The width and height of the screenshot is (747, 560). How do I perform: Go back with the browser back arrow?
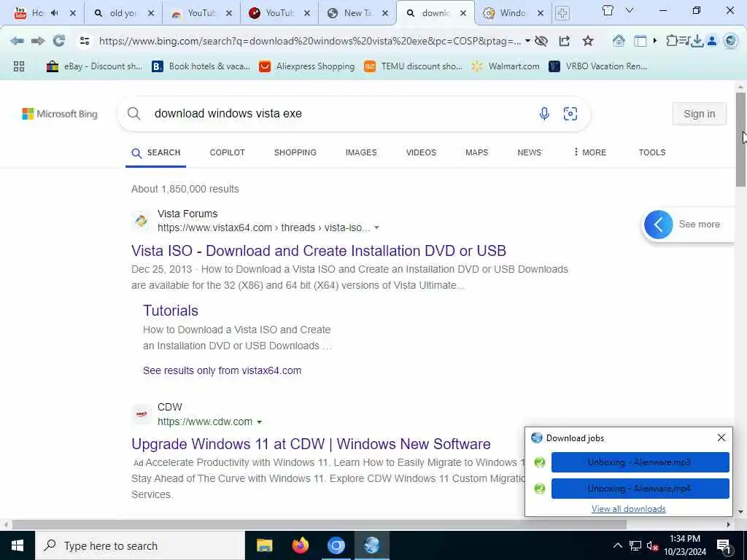(18, 41)
